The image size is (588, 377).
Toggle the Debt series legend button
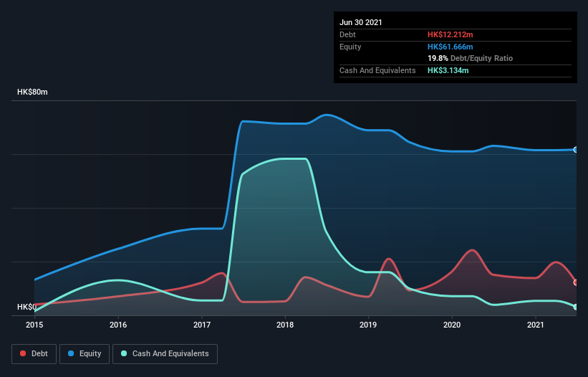(x=34, y=354)
